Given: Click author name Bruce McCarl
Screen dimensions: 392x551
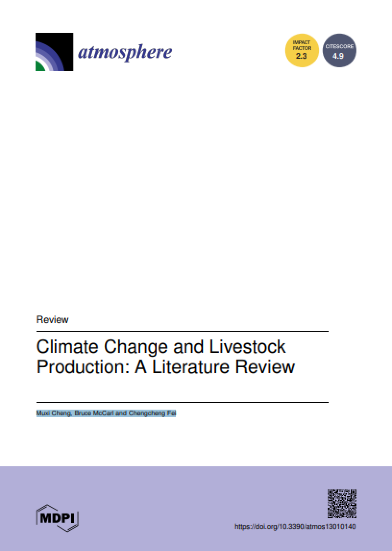Looking at the screenshot, I should [x=94, y=413].
